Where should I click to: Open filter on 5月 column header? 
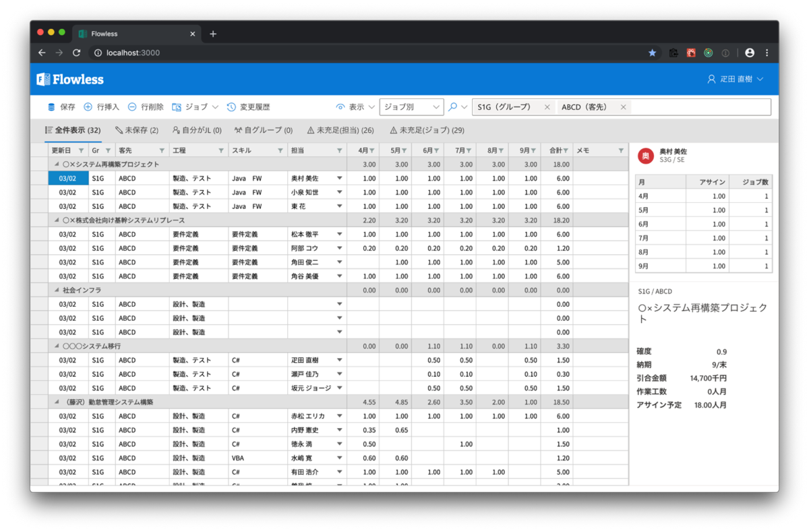tap(404, 151)
